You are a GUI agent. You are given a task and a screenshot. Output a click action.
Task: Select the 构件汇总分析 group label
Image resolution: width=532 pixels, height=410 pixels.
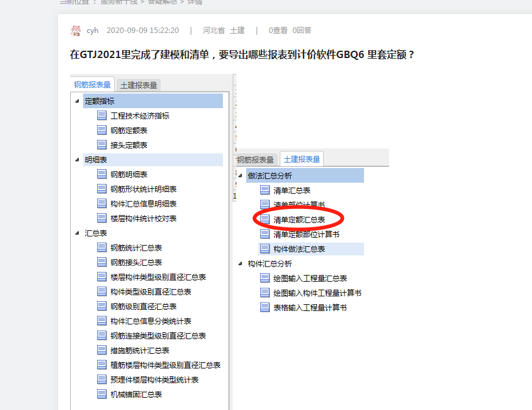click(270, 264)
